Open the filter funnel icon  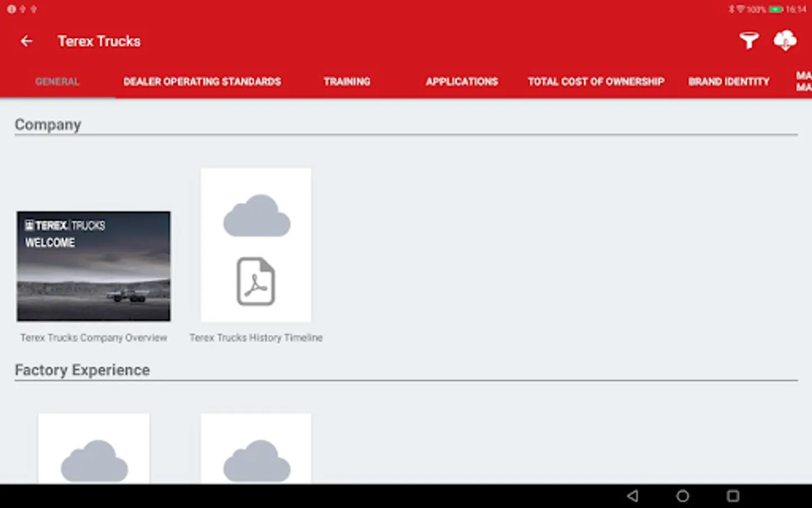pyautogui.click(x=749, y=41)
